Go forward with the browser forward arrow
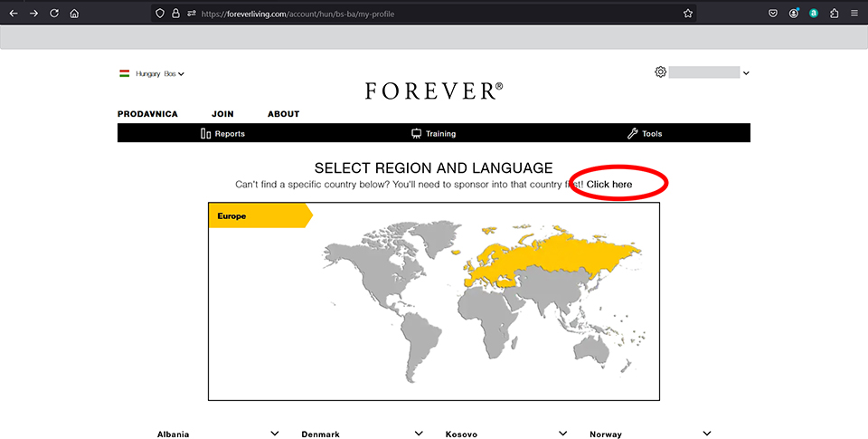This screenshot has width=868, height=439. click(x=33, y=14)
